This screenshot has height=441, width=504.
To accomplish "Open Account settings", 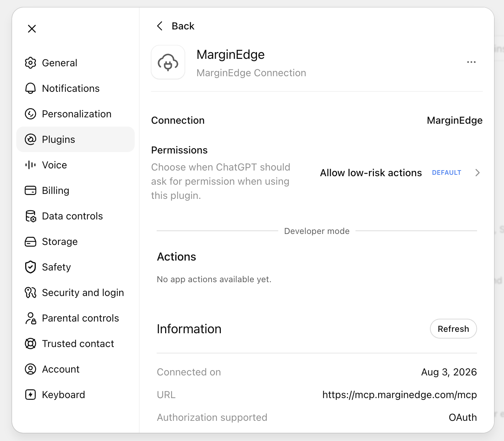I will 75,369.
